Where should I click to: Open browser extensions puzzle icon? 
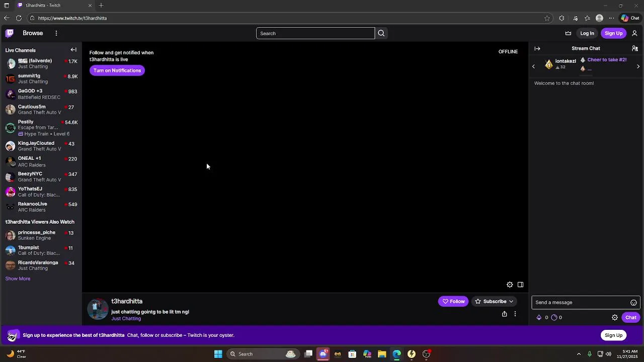(x=561, y=18)
